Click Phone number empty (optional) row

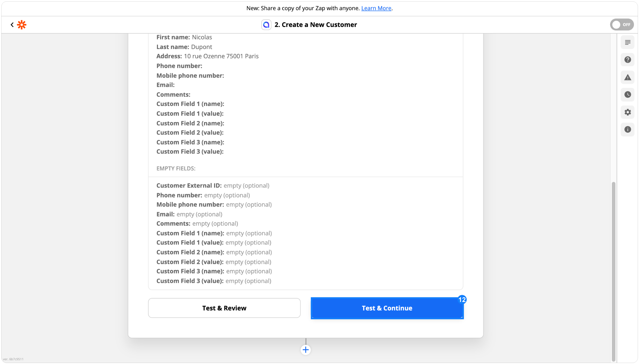203,195
